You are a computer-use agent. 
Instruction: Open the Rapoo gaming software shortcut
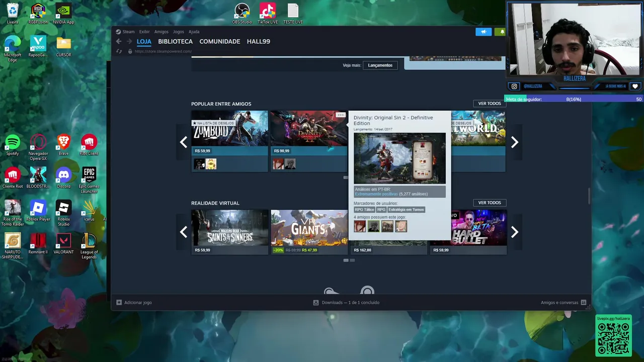pyautogui.click(x=38, y=46)
